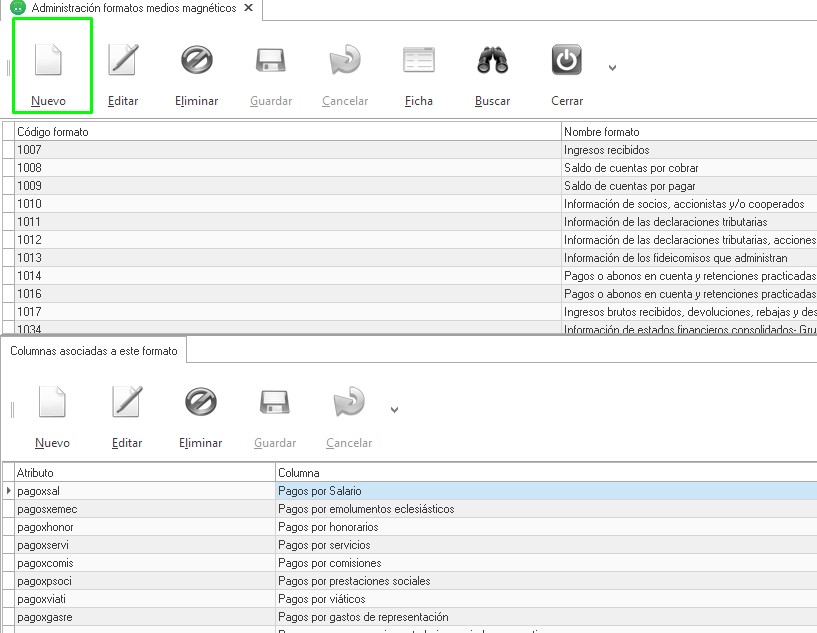Click the Eliminar icon in the top toolbar
This screenshot has height=633, width=817.
click(x=196, y=60)
